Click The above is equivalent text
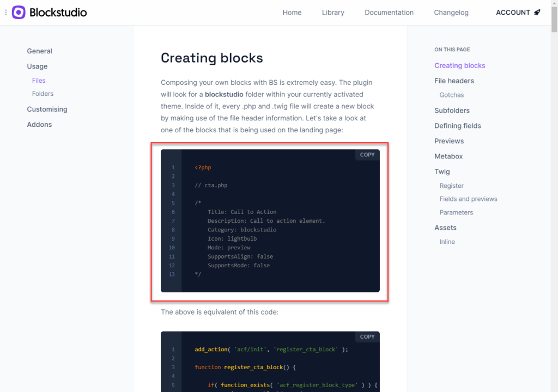This screenshot has width=558, height=392. [220, 312]
